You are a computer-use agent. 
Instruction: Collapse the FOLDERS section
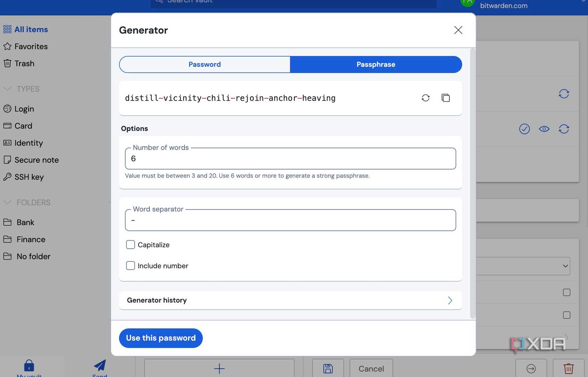pos(7,202)
